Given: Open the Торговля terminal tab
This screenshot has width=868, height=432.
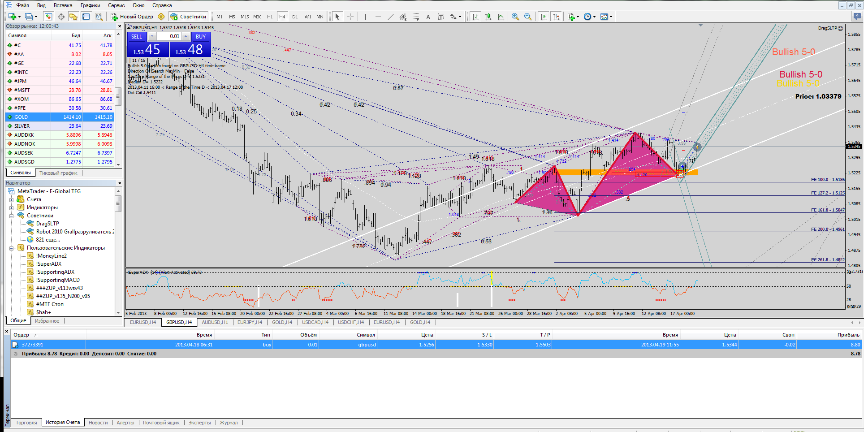Looking at the screenshot, I should [x=26, y=423].
